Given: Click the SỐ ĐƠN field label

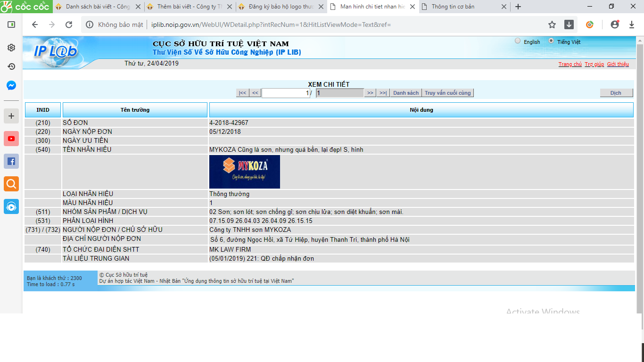Looking at the screenshot, I should 75,123.
